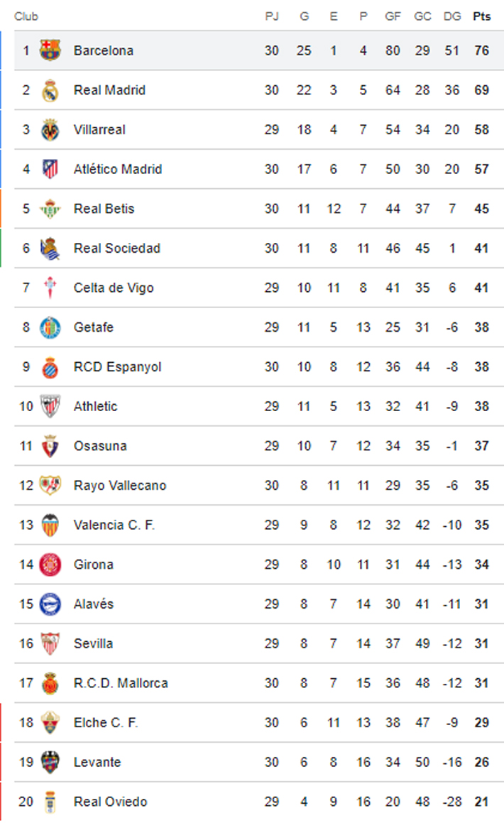Open the Athletic team link

95,406
